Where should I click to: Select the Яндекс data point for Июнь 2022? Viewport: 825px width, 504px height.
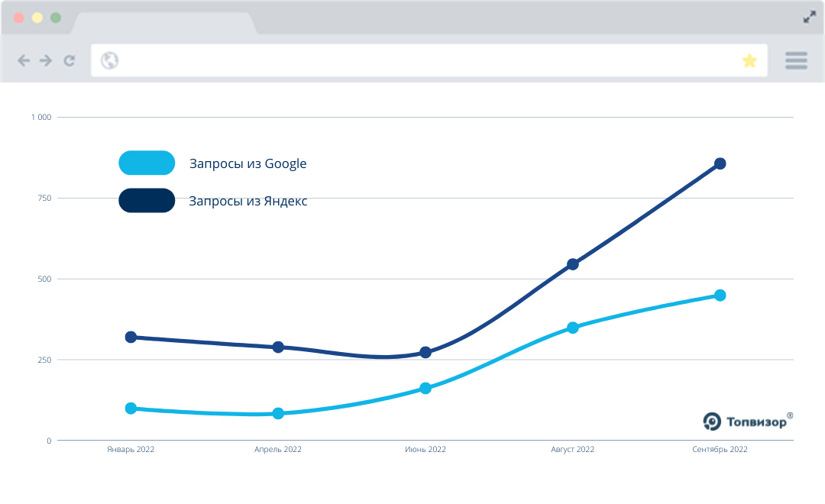(425, 353)
